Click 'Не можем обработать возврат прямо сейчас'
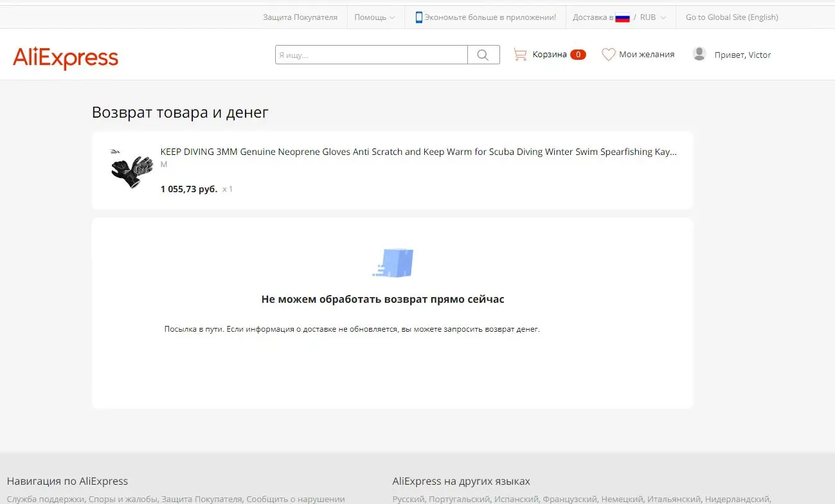This screenshot has height=504, width=835. (383, 299)
